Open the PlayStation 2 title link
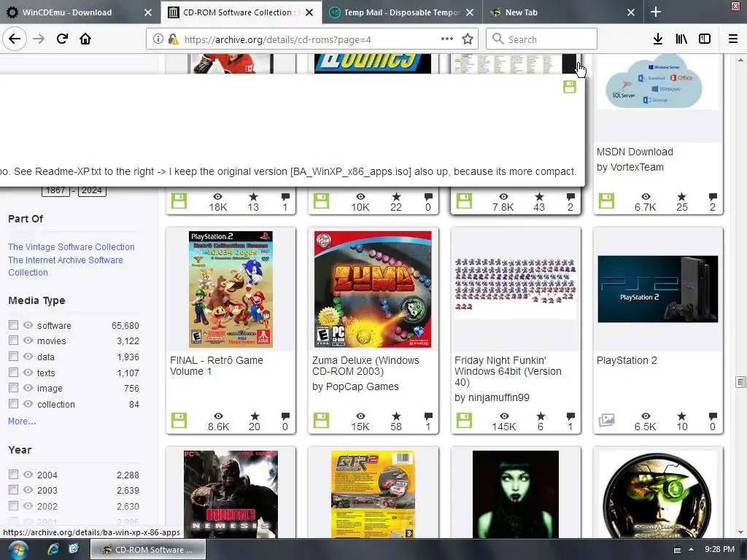Image resolution: width=747 pixels, height=560 pixels. [x=627, y=360]
